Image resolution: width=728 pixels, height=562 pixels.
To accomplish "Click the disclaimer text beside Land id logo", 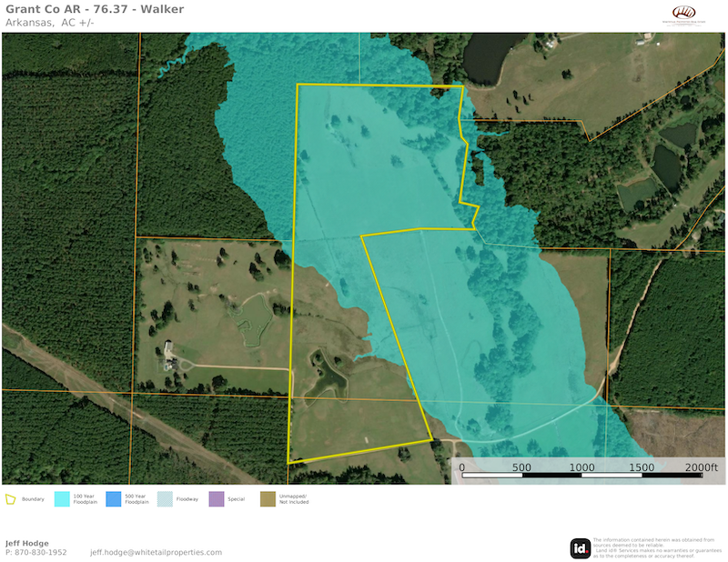I will pyautogui.click(x=653, y=548).
